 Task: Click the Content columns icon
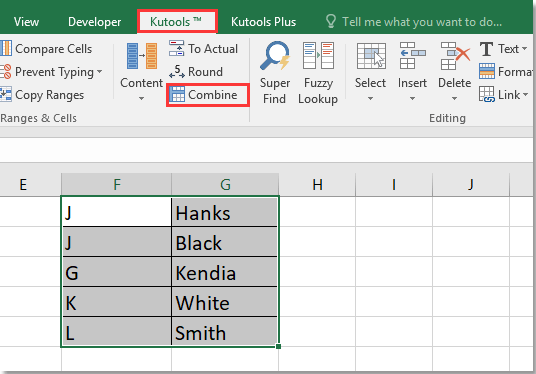[142, 56]
